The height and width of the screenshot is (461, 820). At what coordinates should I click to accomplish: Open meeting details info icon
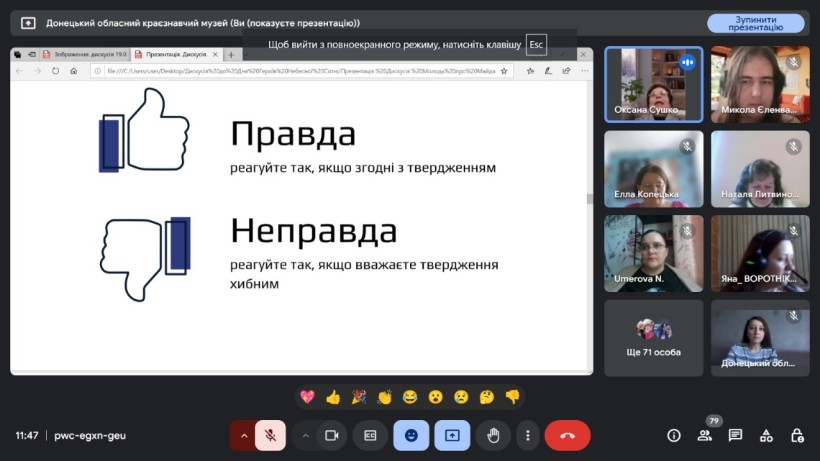674,435
